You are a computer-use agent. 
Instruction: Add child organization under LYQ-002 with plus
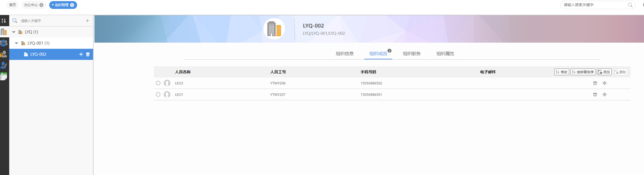[x=81, y=54]
